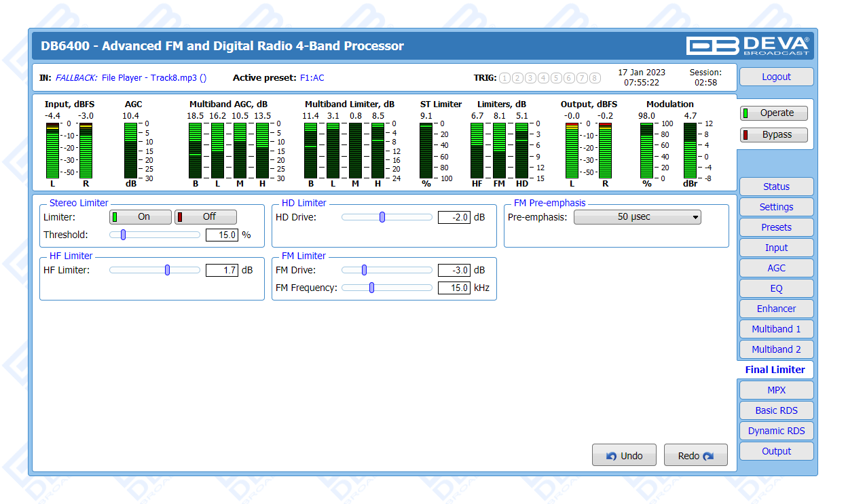The height and width of the screenshot is (504, 846).
Task: Click the Stereo Limiter Threshold slider handle
Action: click(123, 235)
